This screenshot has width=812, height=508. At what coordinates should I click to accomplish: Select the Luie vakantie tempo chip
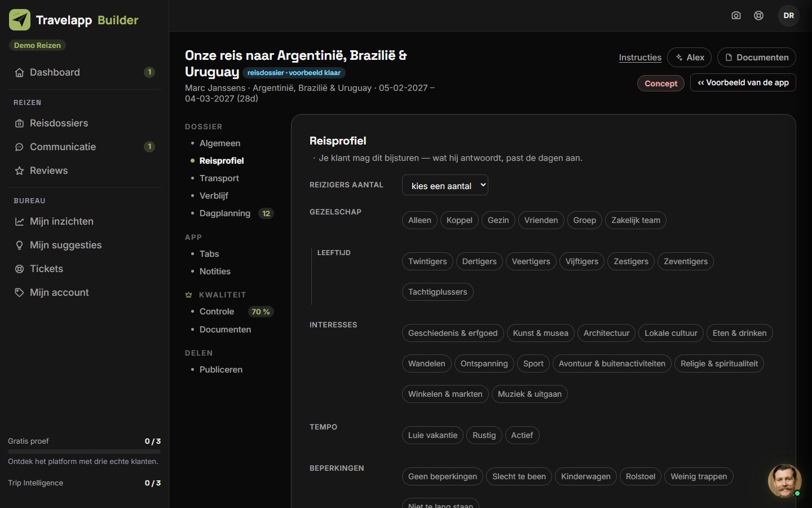(x=433, y=435)
